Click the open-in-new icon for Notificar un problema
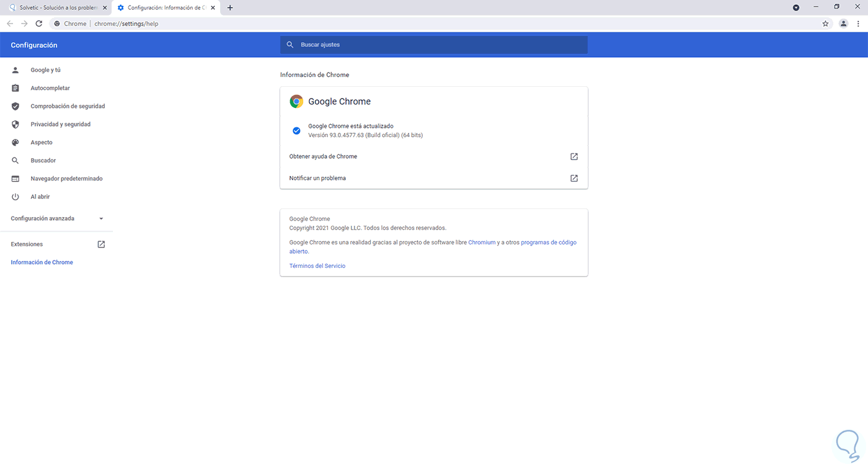The height and width of the screenshot is (467, 868). click(574, 178)
